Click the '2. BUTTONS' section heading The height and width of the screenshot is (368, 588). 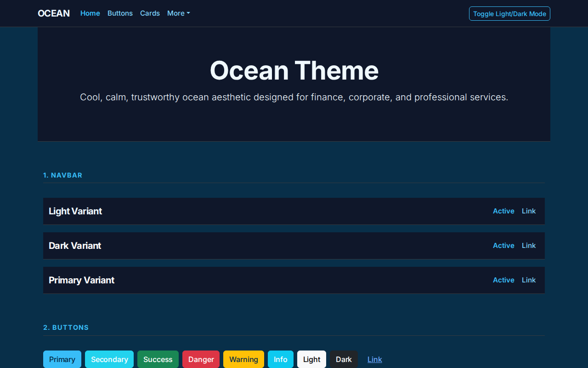pos(66,328)
